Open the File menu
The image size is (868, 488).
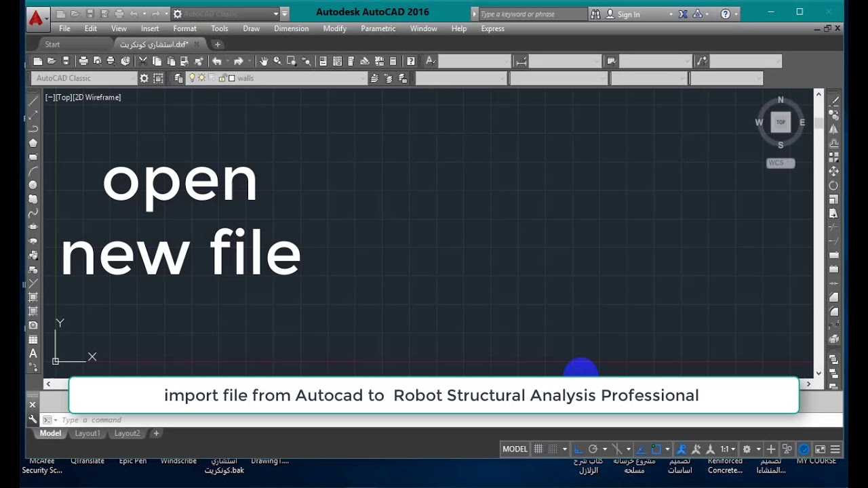pyautogui.click(x=64, y=28)
